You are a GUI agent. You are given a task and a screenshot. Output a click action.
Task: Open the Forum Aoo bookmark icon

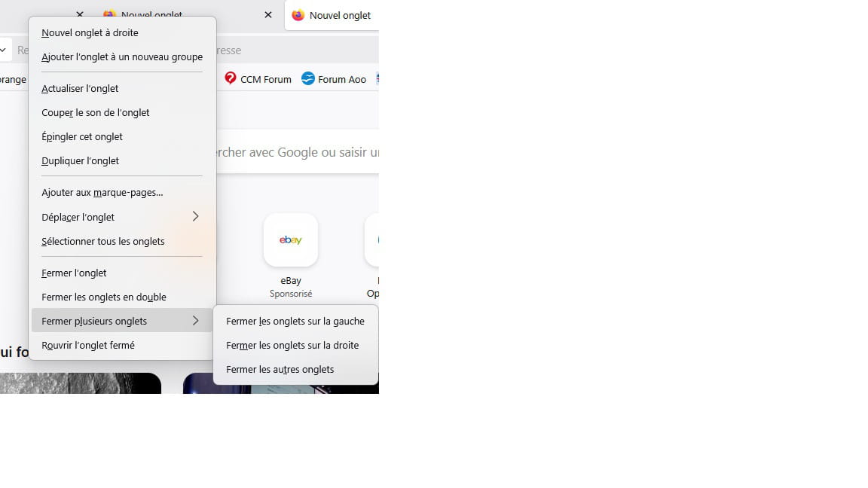tap(307, 78)
